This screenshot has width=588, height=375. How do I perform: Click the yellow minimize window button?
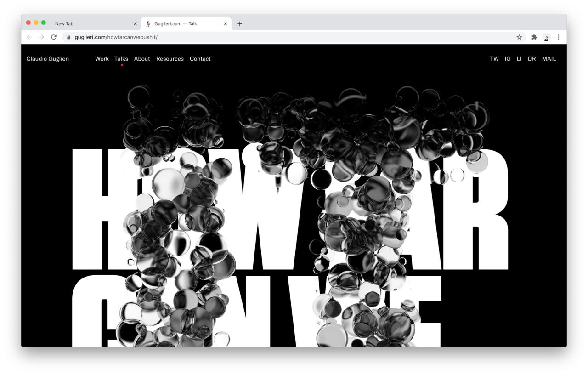pos(36,23)
